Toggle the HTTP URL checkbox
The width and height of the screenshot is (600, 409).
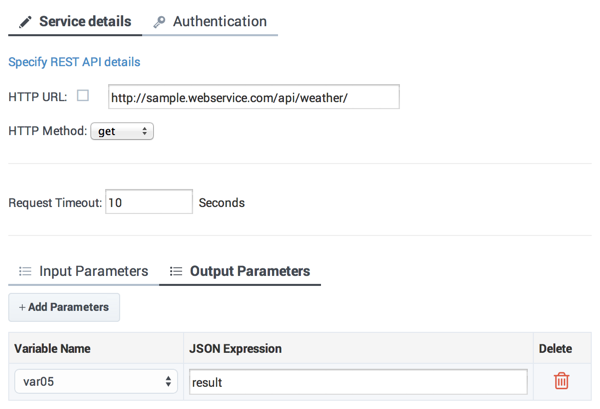[83, 96]
